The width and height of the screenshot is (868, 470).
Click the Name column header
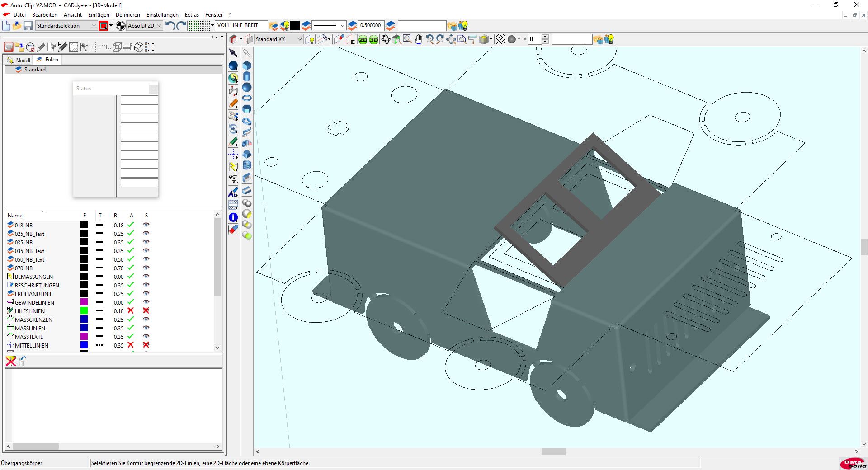coord(15,216)
